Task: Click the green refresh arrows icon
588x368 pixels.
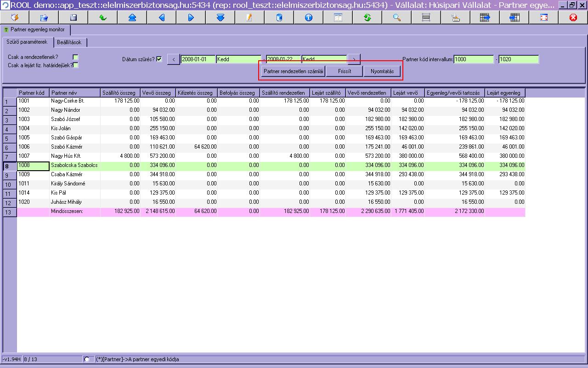Action: coord(367,17)
